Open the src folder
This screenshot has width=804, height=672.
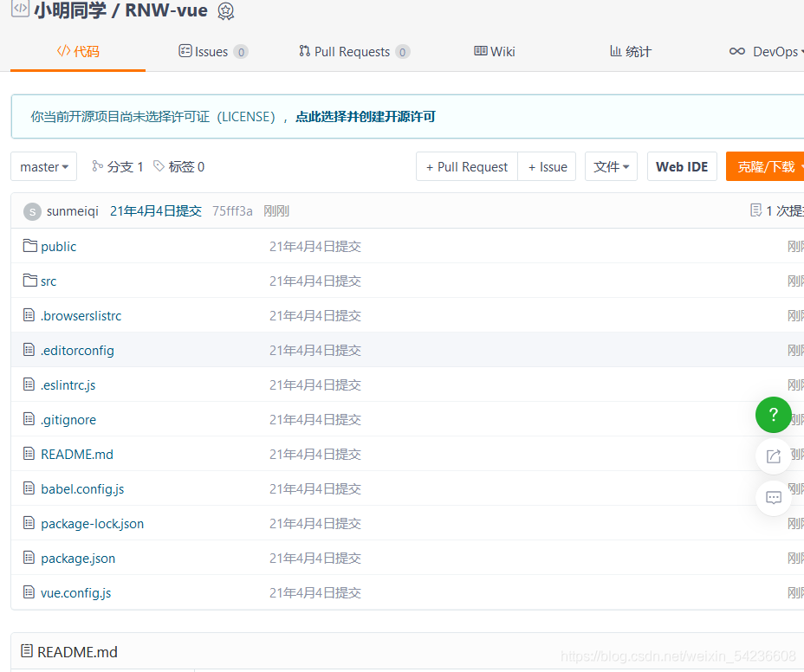tap(49, 281)
